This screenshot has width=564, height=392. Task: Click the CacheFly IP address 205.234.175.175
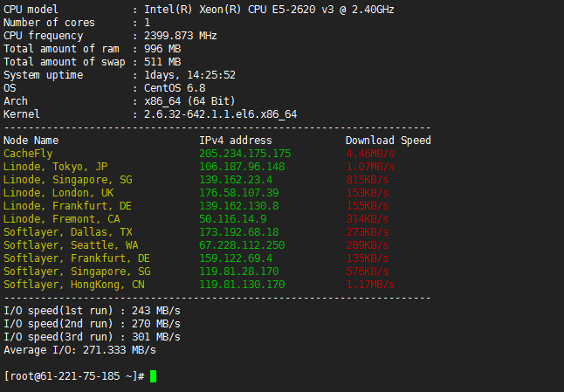pos(244,154)
